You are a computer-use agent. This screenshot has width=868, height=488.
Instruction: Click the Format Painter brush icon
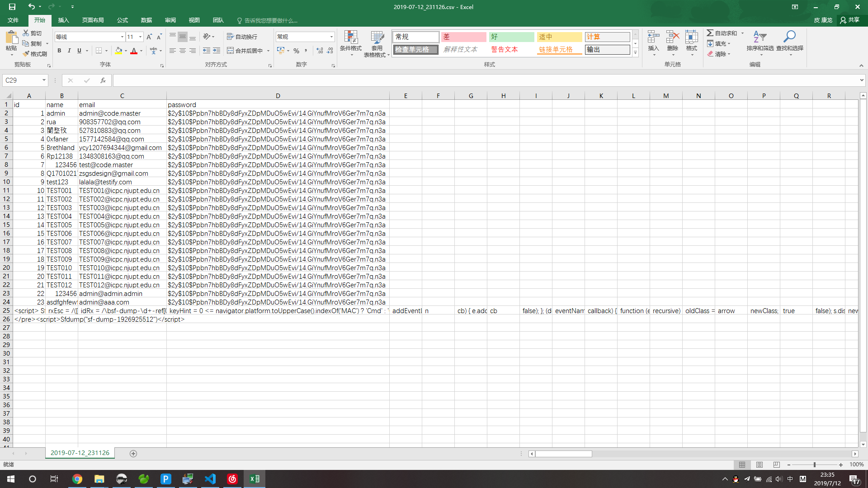26,54
